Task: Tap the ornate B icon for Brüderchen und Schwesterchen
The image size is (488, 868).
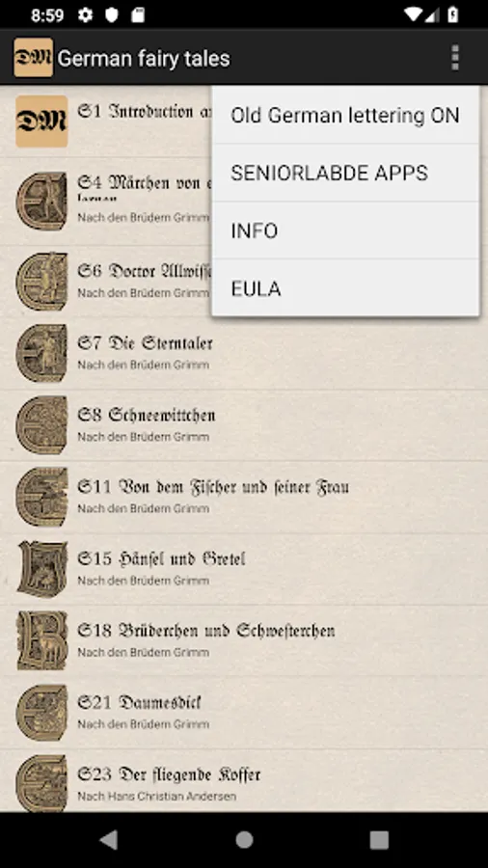Action: [41, 641]
